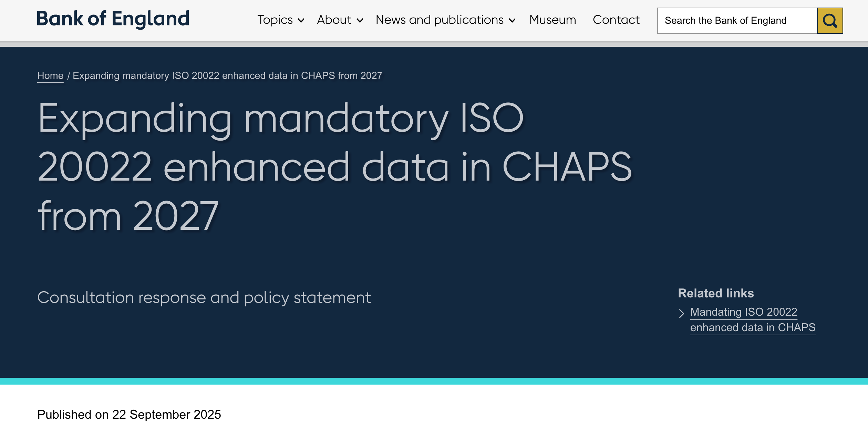Expand the Topics menu
This screenshot has height=448, width=868.
[x=281, y=20]
